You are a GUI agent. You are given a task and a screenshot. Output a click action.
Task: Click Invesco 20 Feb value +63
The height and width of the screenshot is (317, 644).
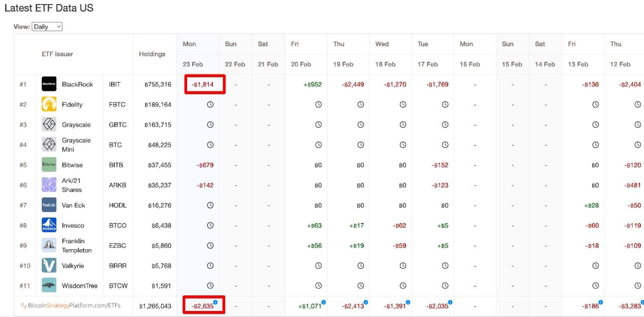pos(314,226)
